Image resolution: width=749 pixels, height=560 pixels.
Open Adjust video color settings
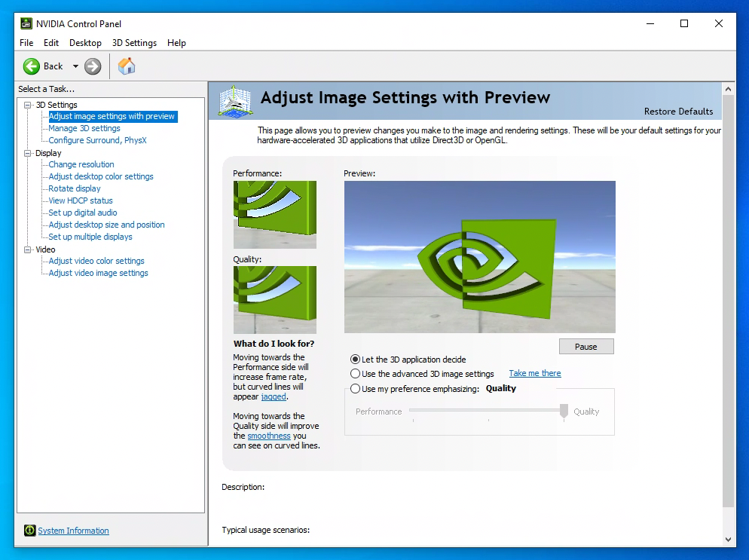(96, 261)
